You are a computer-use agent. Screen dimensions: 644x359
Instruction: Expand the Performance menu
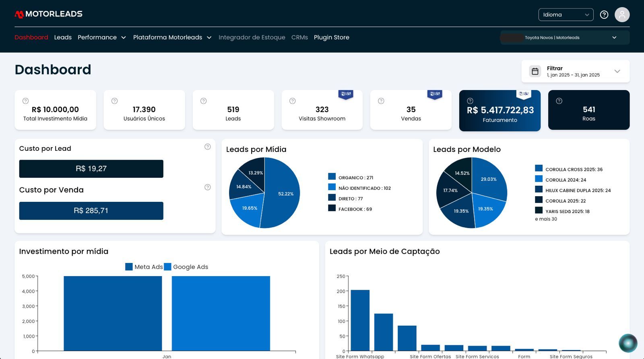coord(102,37)
